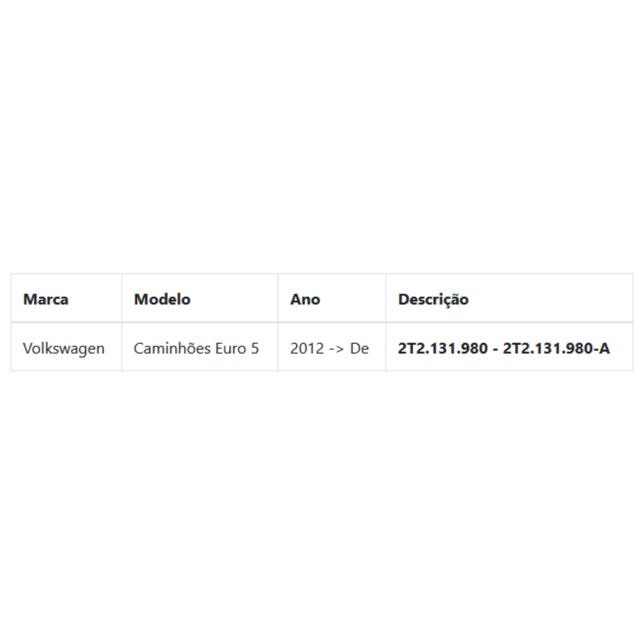644x644 pixels.
Task: Click the dash separating the part numbers
Action: [495, 349]
